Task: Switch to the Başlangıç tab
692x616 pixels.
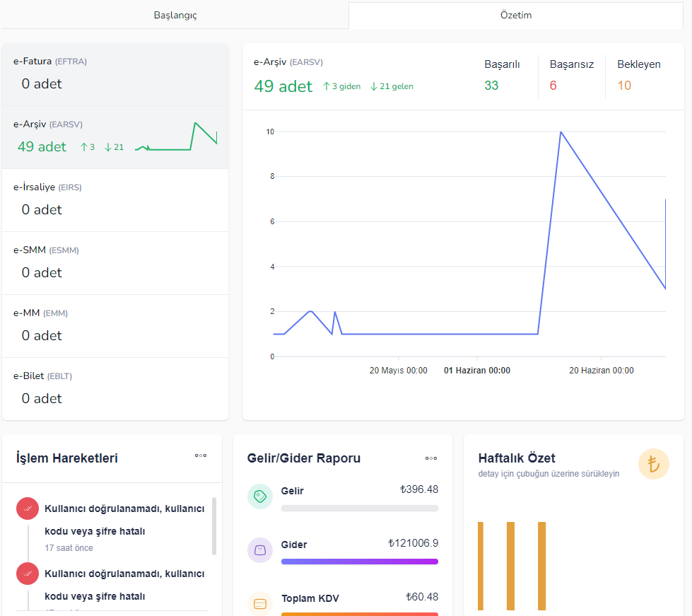Action: (175, 15)
